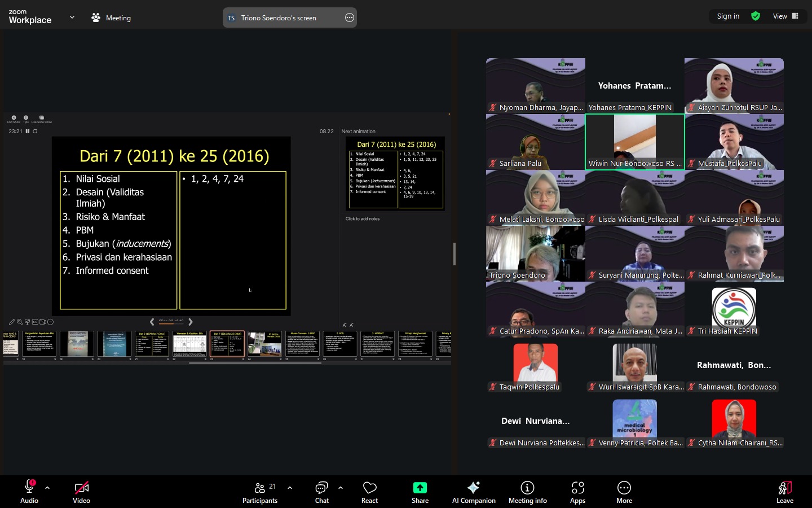Open Meeting info
812x508 pixels.
pos(527,492)
